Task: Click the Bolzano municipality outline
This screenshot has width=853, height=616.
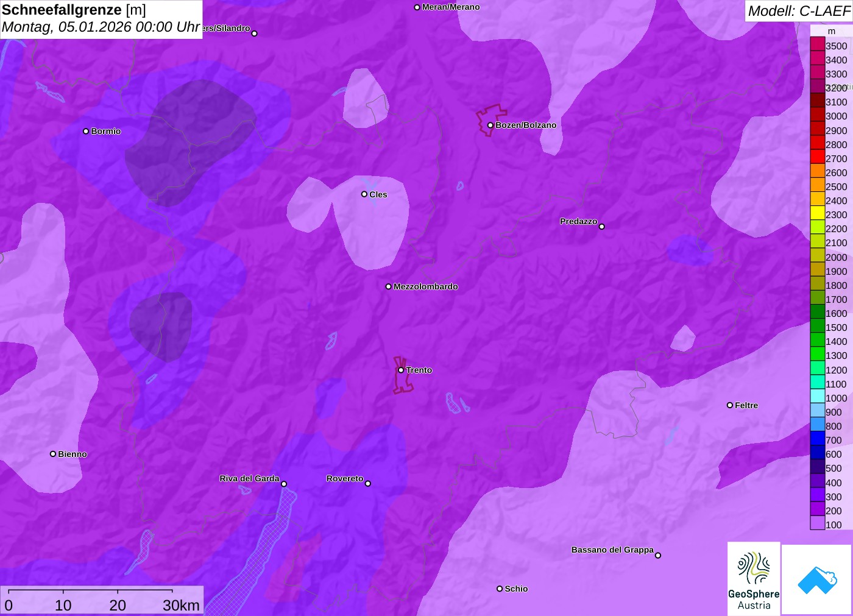Action: tap(491, 120)
